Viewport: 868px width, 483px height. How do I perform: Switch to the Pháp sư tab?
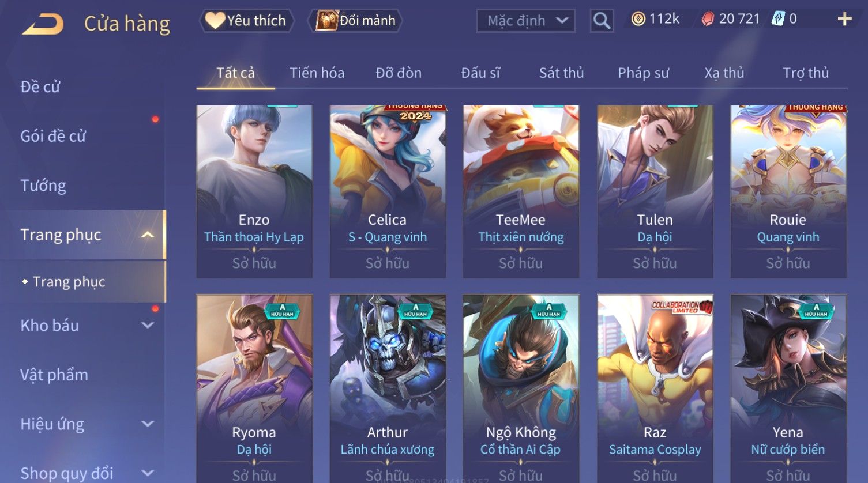pyautogui.click(x=643, y=73)
